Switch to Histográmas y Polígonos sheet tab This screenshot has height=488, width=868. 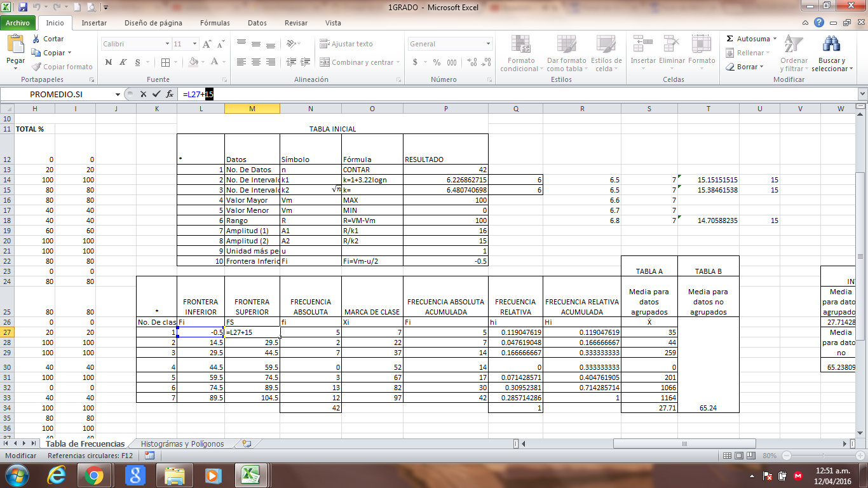point(182,444)
